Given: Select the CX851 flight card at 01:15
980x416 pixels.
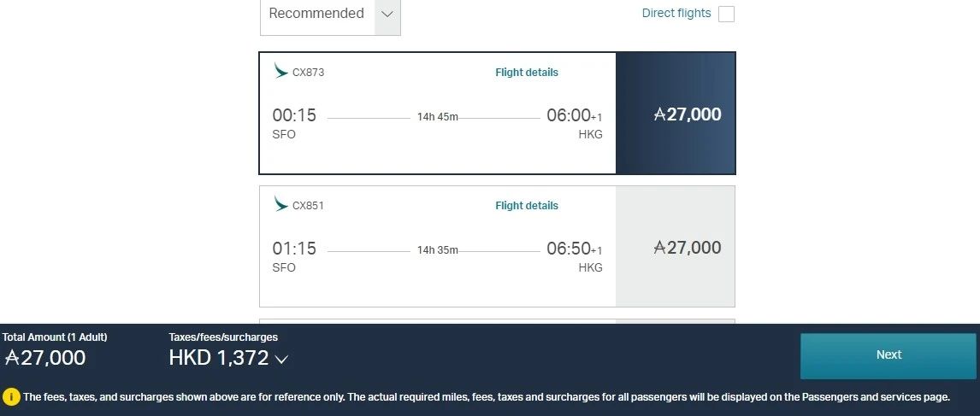Looking at the screenshot, I should click(x=437, y=273).
